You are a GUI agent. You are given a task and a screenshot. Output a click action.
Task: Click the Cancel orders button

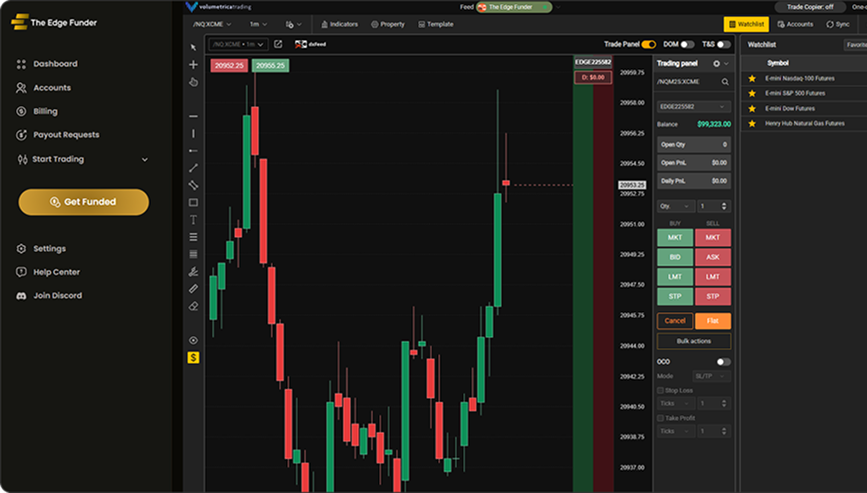(675, 321)
